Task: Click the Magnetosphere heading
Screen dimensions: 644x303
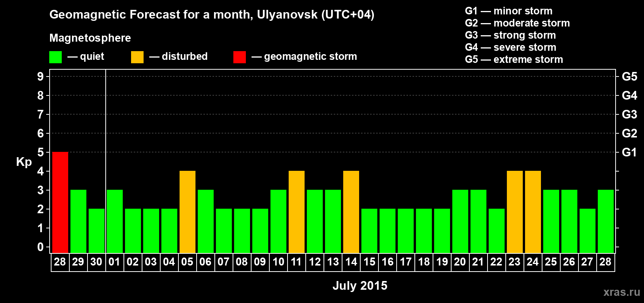Action: point(90,38)
